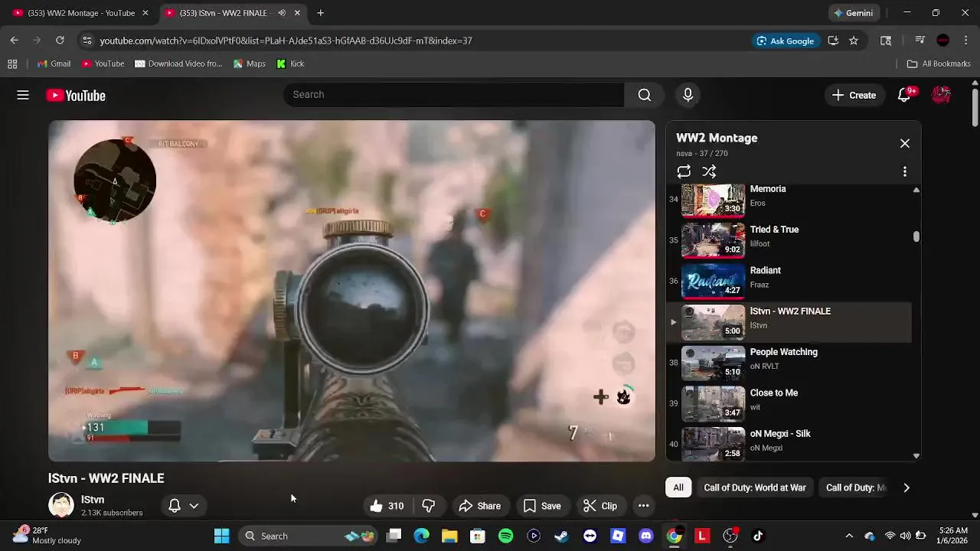This screenshot has width=980, height=551.
Task: Show next filter chips arrow
Action: [906, 487]
